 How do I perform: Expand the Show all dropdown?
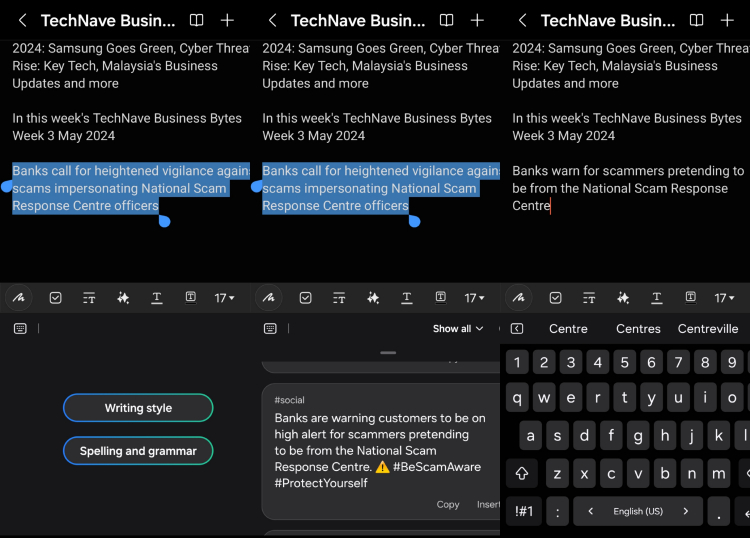tap(458, 329)
